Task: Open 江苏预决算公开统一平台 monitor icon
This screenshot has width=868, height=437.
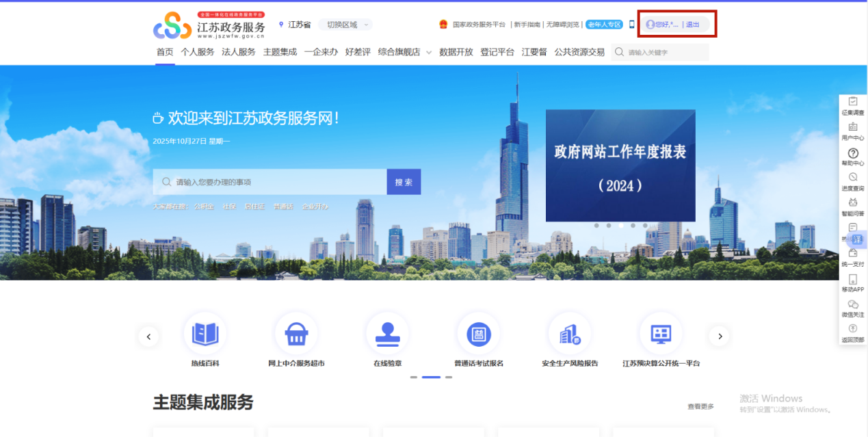Action: 661,334
